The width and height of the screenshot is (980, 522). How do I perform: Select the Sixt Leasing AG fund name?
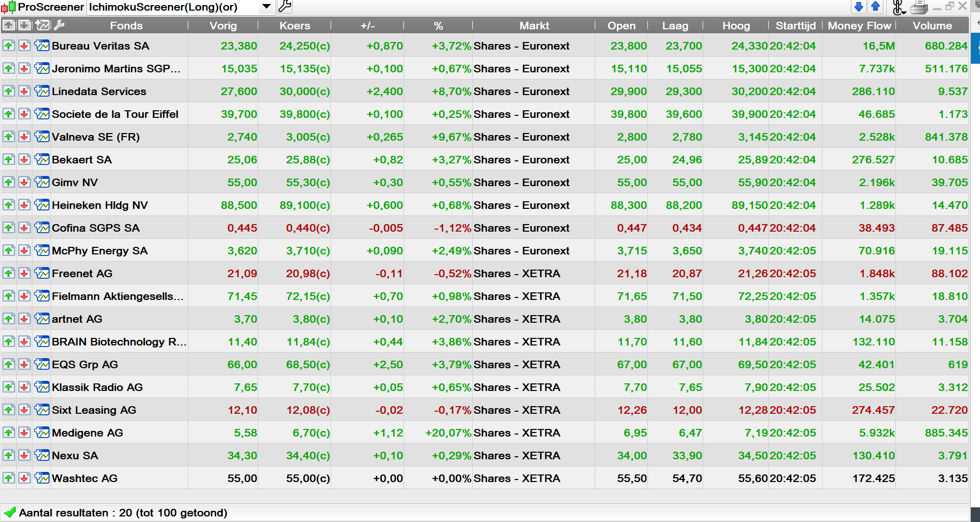pos(94,410)
